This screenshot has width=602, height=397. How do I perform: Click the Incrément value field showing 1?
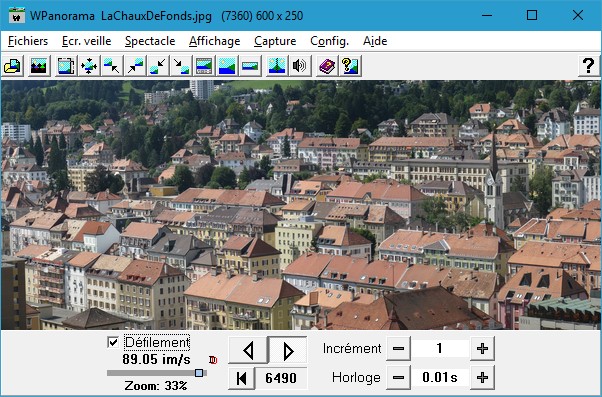[x=440, y=349]
